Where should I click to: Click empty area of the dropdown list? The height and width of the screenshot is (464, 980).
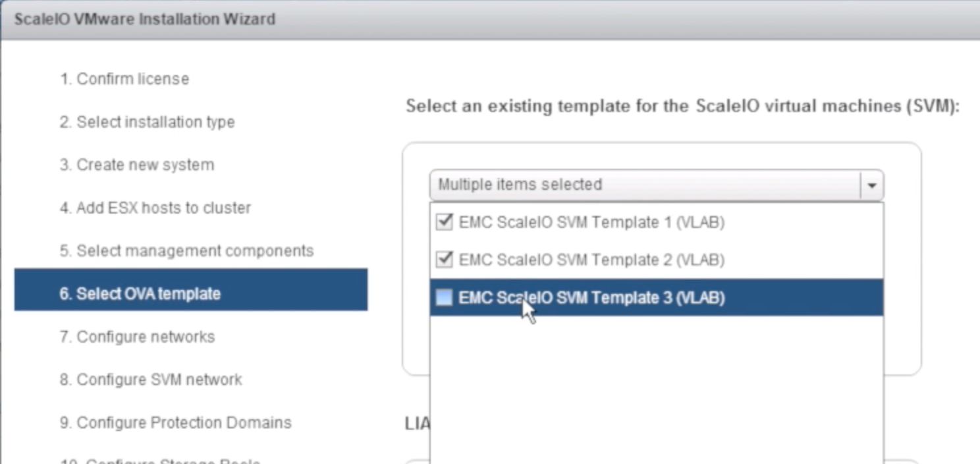[655, 389]
